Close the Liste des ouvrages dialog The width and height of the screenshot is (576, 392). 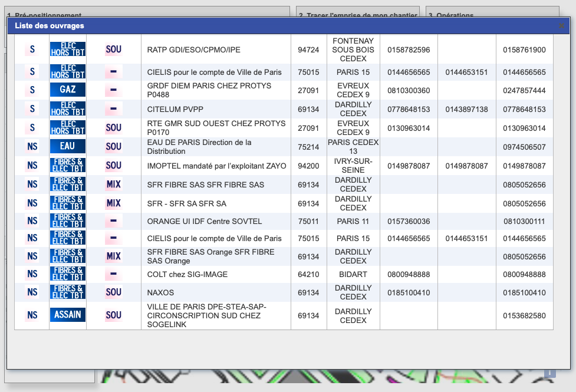tap(561, 26)
